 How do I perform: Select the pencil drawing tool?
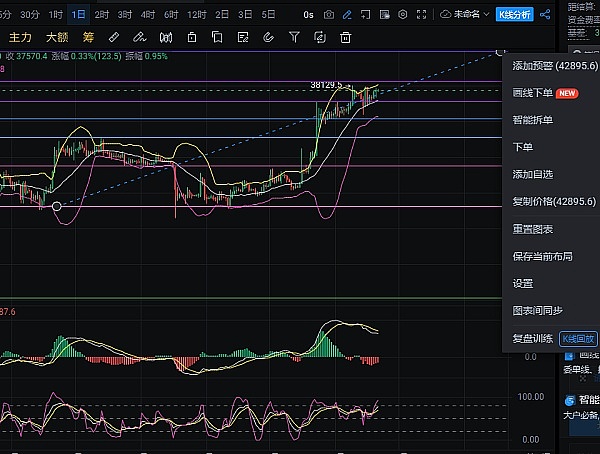coord(345,15)
